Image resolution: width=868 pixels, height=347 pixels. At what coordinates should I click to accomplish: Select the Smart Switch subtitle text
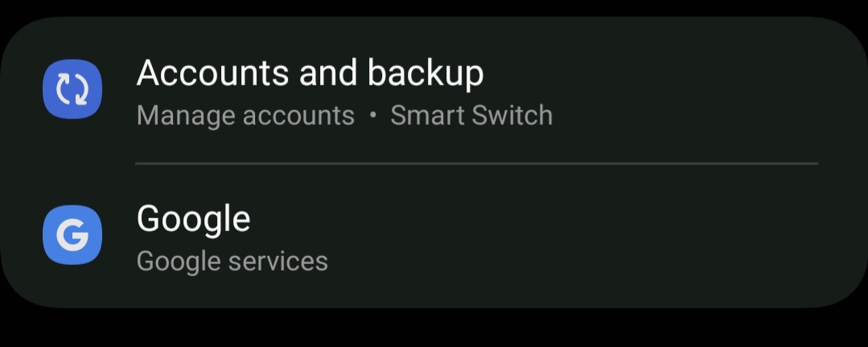tap(471, 115)
